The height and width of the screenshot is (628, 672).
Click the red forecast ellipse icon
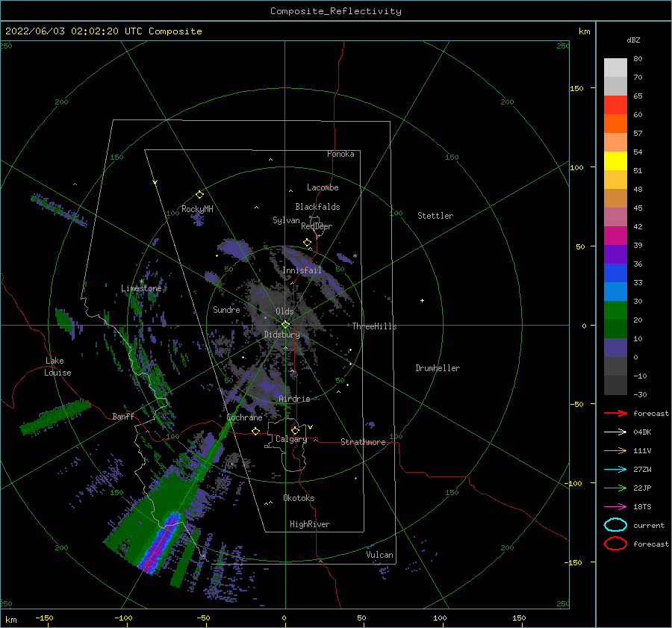pyautogui.click(x=615, y=544)
